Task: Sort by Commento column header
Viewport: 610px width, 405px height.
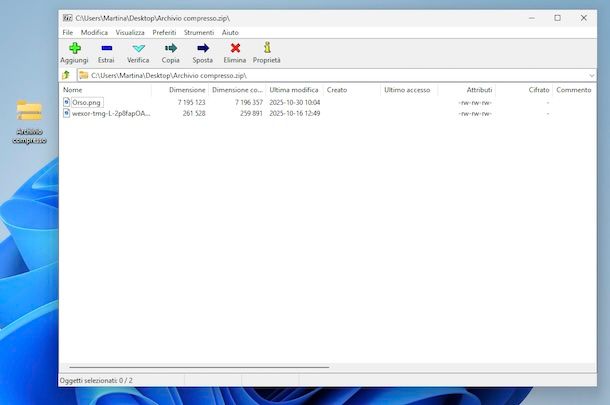Action: tap(573, 90)
